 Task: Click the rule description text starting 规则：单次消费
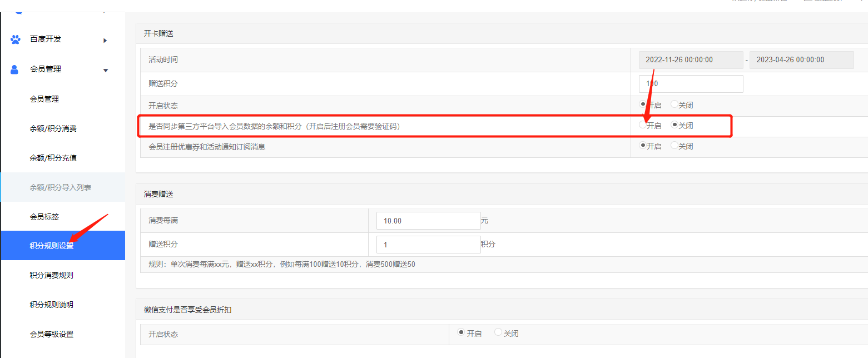coord(282,265)
